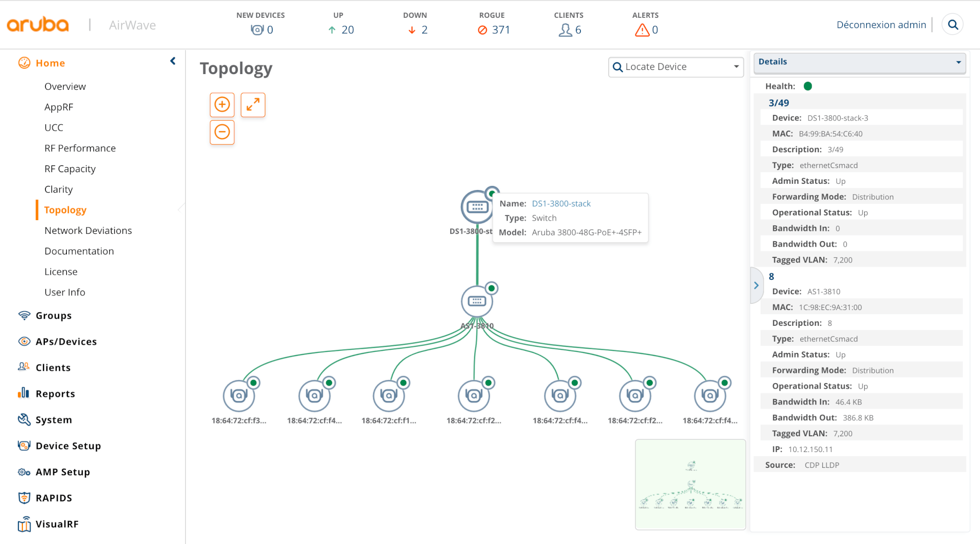Collapse the right Details panel
980x544 pixels.
(x=756, y=286)
